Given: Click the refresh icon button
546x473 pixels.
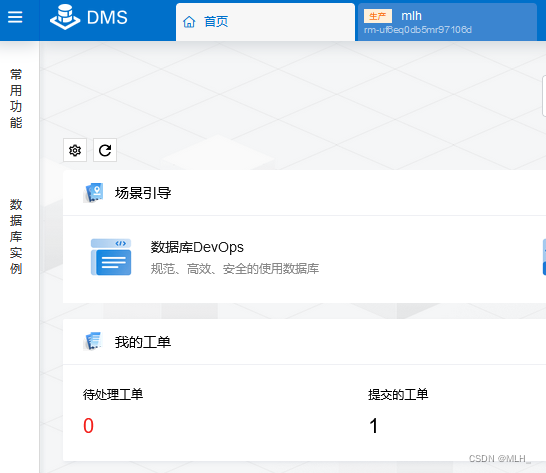Looking at the screenshot, I should (105, 150).
